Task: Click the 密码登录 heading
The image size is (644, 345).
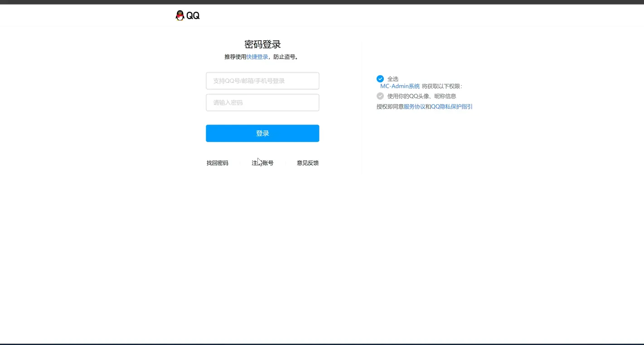Action: pos(262,44)
